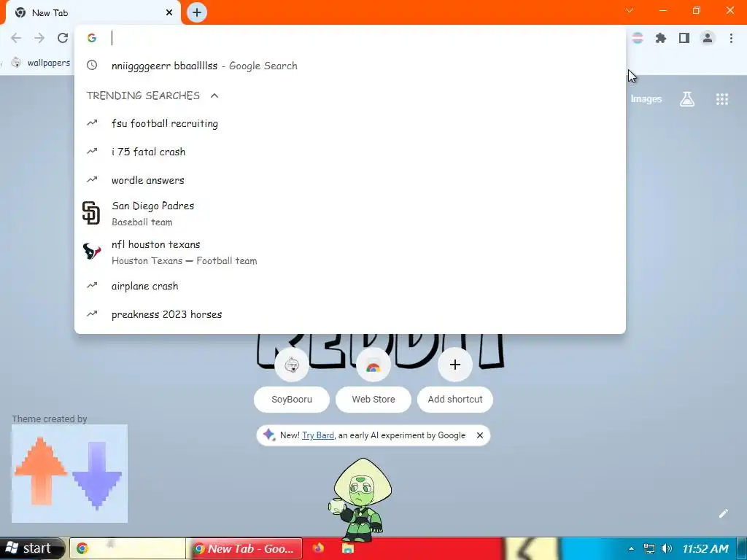Reload the page with the refresh icon
Image resolution: width=747 pixels, height=560 pixels.
[63, 38]
